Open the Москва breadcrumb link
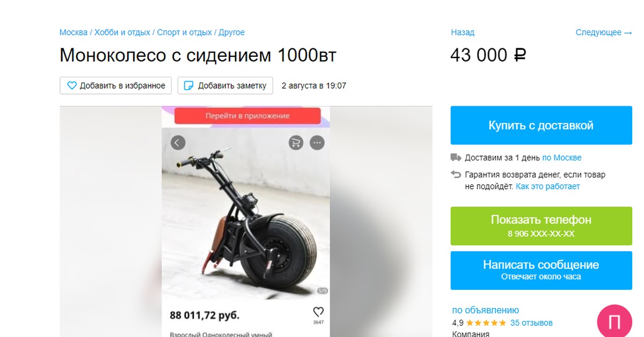 click(74, 32)
